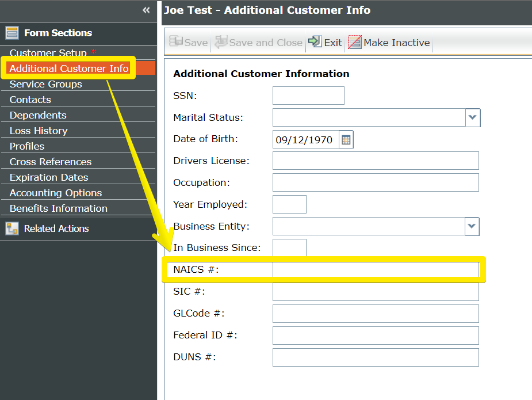Click the Occupation input field
532x400 pixels.
[375, 182]
